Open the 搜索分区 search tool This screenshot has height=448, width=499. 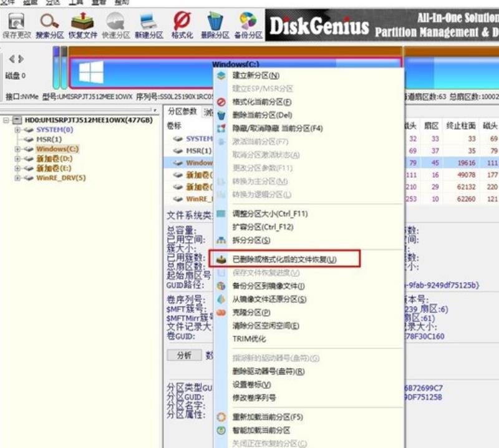pyautogui.click(x=50, y=26)
